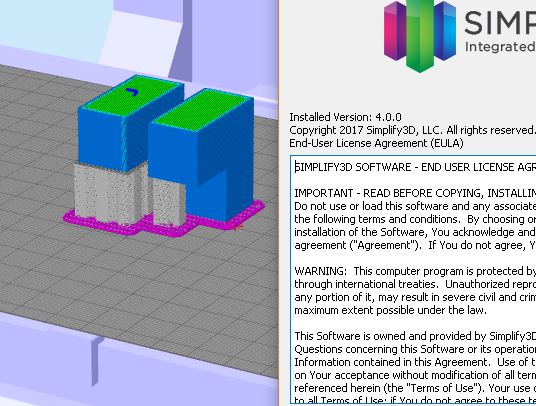
Task: Click the Simplify3D colored bars logo
Action: click(420, 35)
